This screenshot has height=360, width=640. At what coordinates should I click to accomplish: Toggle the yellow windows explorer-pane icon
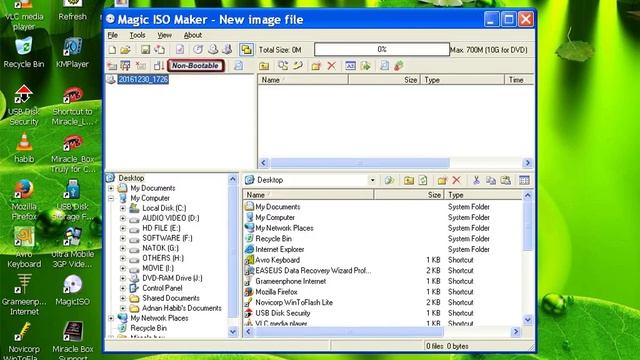(246, 50)
